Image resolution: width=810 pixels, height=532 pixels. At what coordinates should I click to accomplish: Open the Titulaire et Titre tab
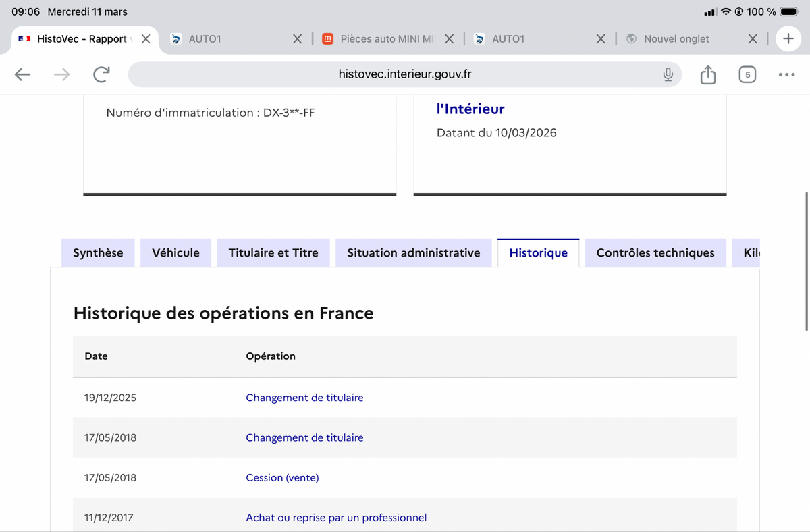[x=273, y=253]
